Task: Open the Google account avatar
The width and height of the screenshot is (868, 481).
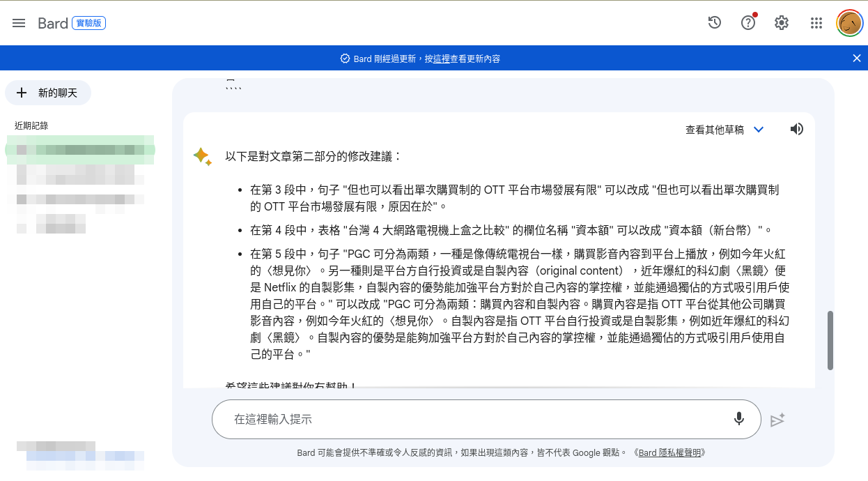Action: click(850, 23)
